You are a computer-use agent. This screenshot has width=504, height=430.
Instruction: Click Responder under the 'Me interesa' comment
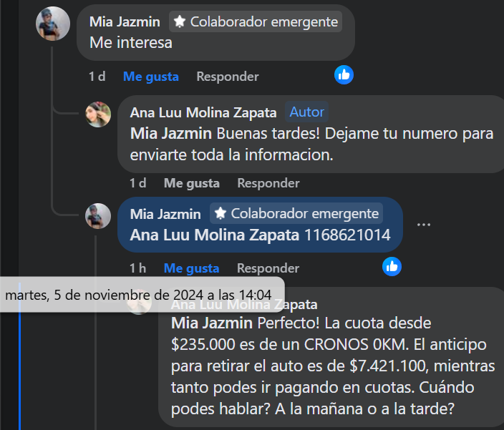click(228, 77)
